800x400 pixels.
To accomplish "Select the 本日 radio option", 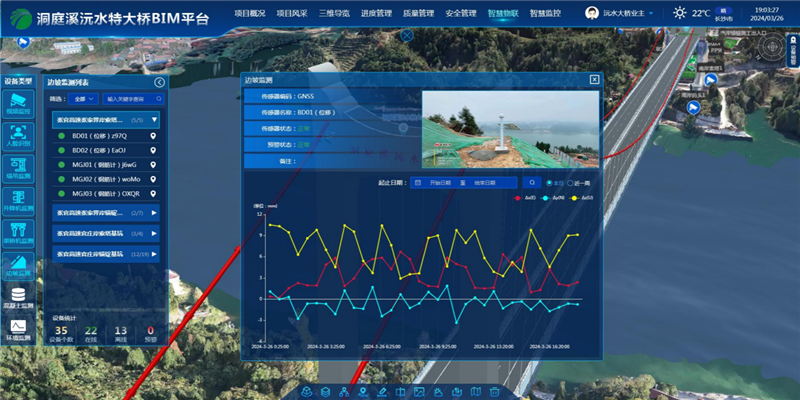I will click(549, 183).
